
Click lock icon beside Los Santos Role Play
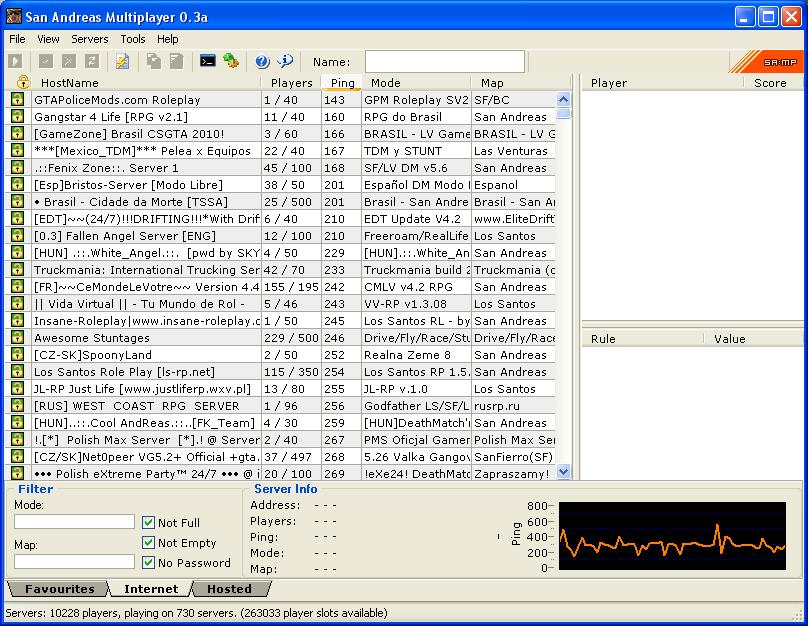[x=18, y=371]
